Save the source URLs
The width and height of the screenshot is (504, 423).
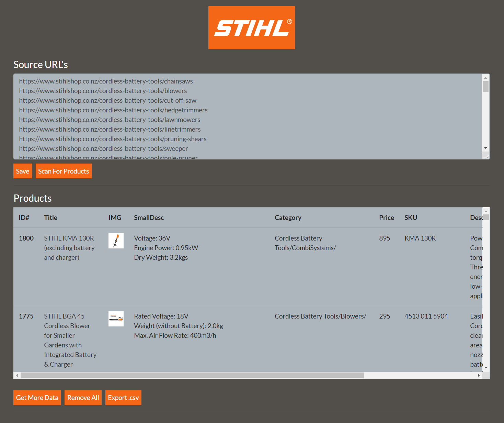tap(23, 171)
